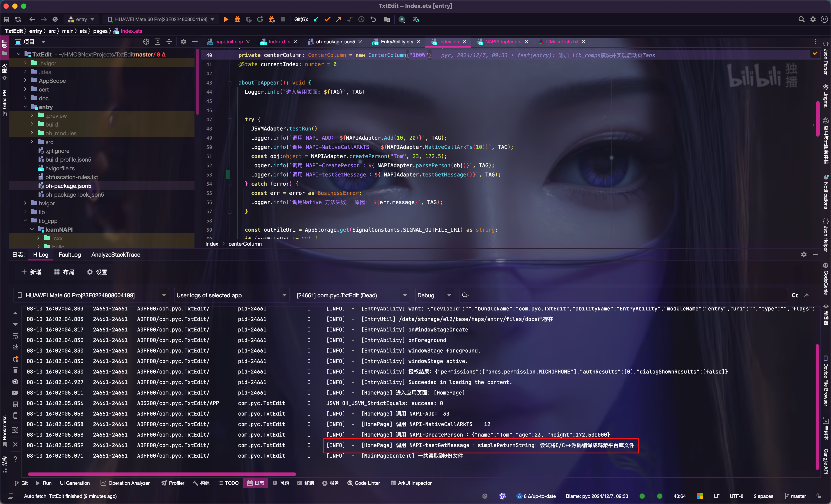Open the Debug log level dropdown
Screen dimensions: 831x504
click(434, 295)
